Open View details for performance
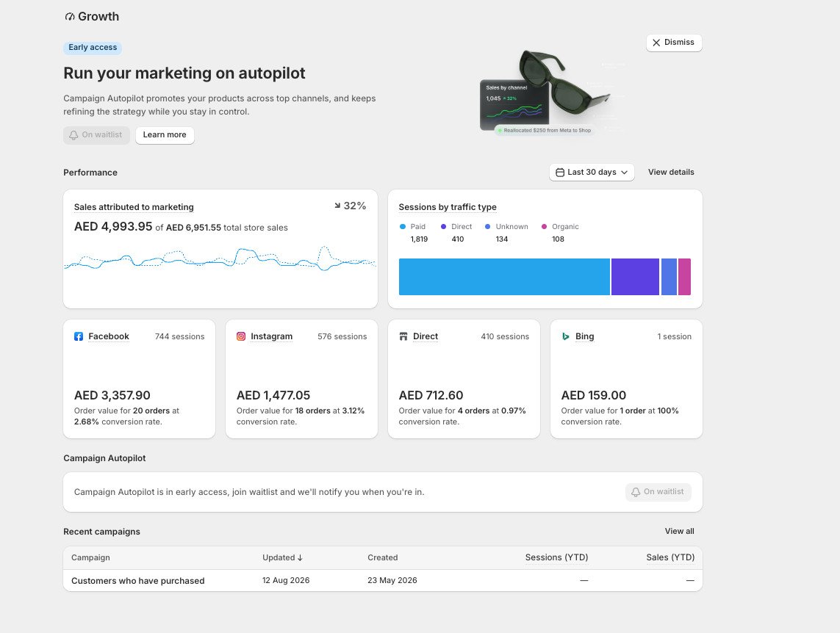Screen dimensions: 840x633 [x=671, y=173]
